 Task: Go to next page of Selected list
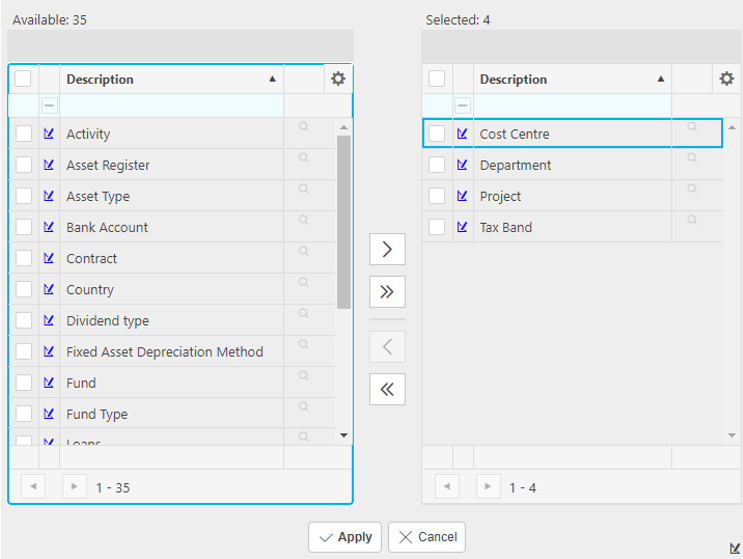[488, 487]
